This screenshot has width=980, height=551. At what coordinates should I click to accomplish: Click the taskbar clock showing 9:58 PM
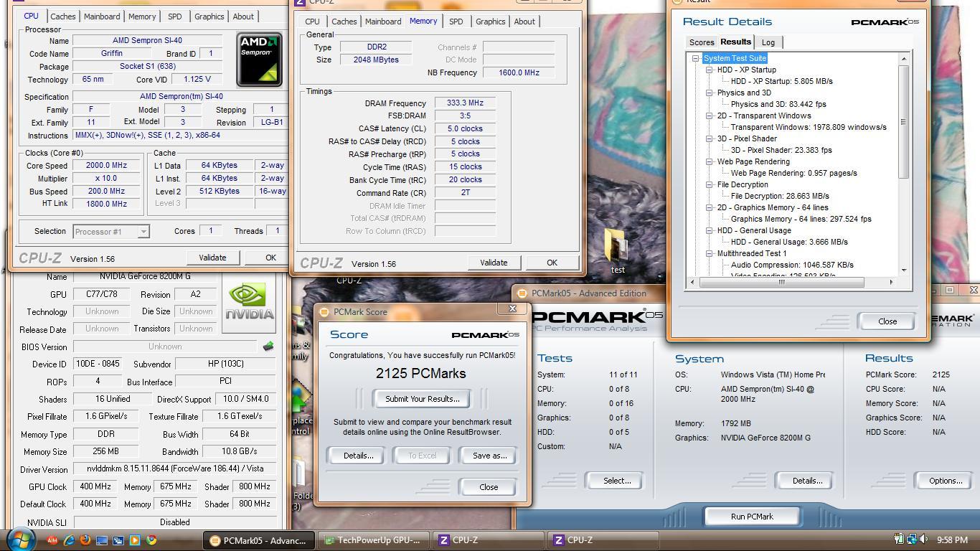[953, 540]
